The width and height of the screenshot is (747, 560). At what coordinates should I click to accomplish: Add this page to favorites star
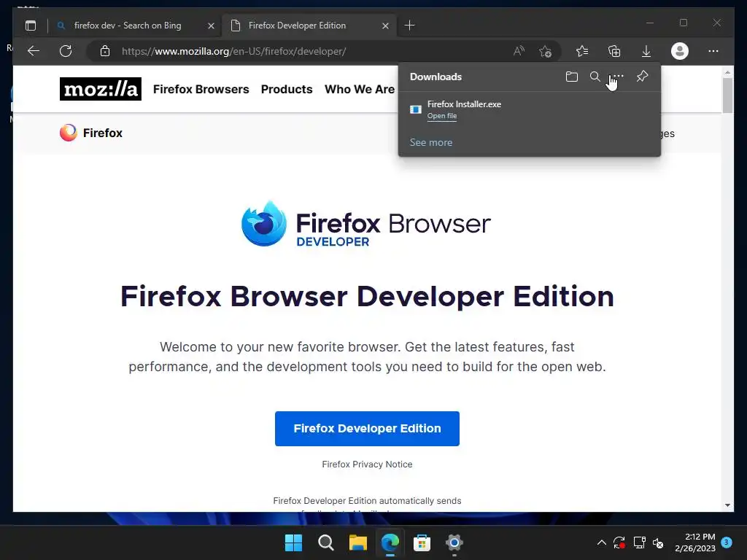tap(545, 51)
